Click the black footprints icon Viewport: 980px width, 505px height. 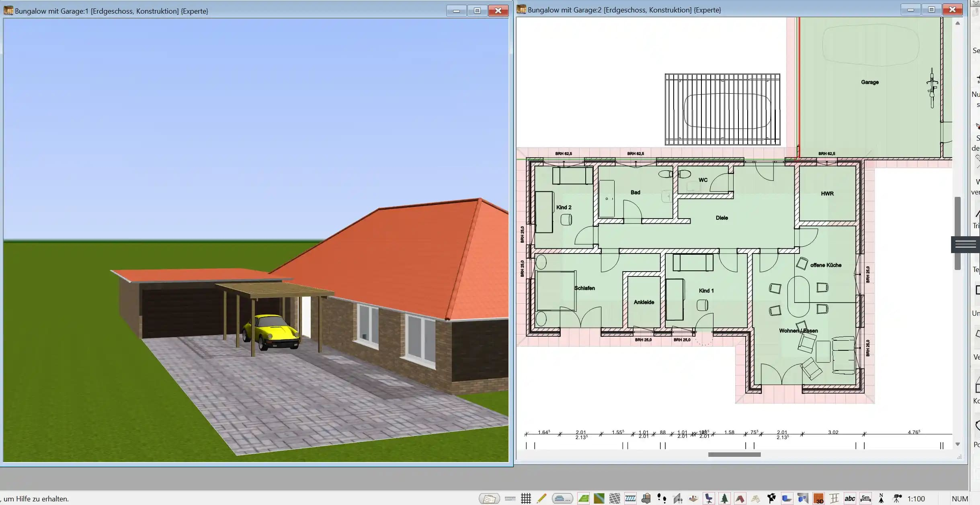(x=662, y=499)
